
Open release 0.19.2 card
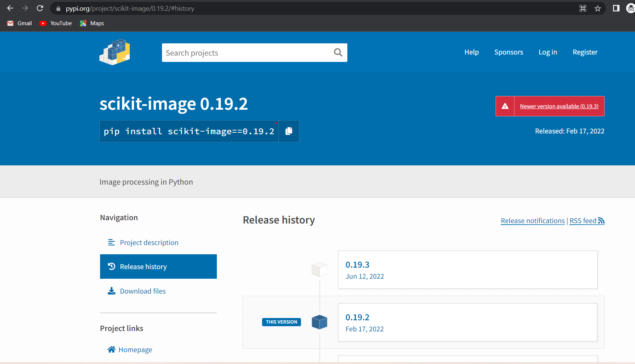[x=467, y=322]
